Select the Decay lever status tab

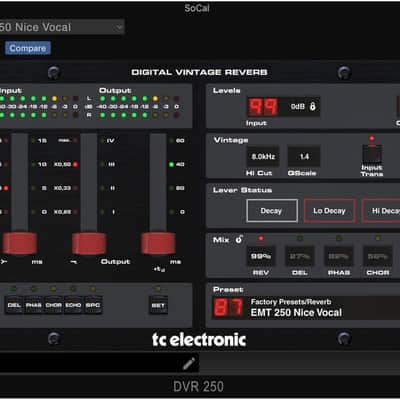[272, 211]
